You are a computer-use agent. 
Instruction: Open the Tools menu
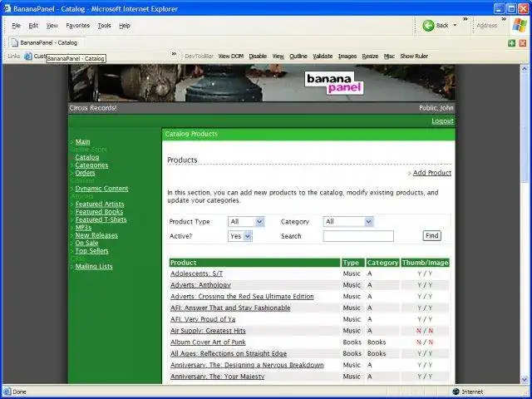[104, 26]
